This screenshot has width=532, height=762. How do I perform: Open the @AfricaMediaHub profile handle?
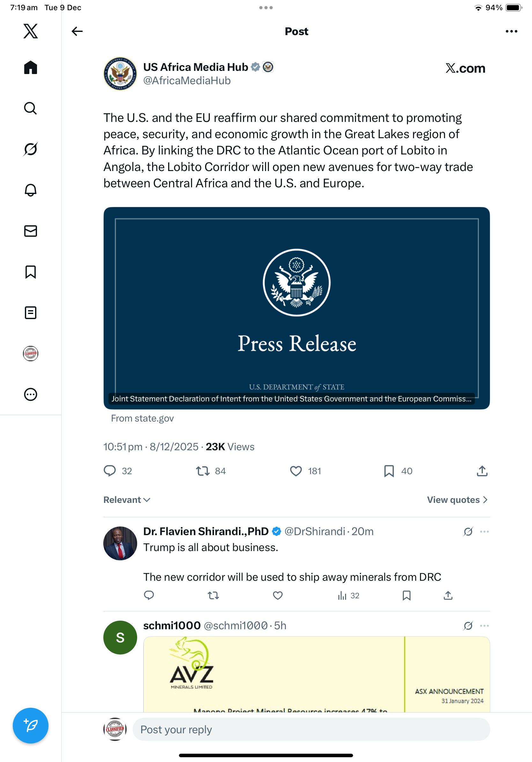click(187, 81)
